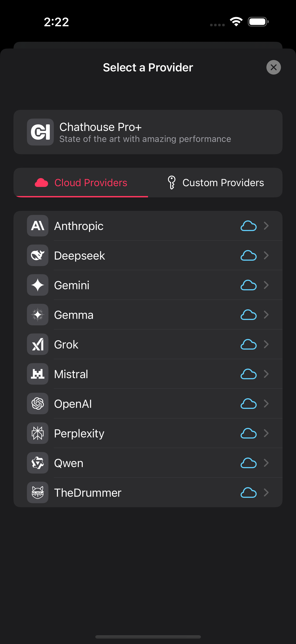Expand Anthropic row chevron

[266, 226]
